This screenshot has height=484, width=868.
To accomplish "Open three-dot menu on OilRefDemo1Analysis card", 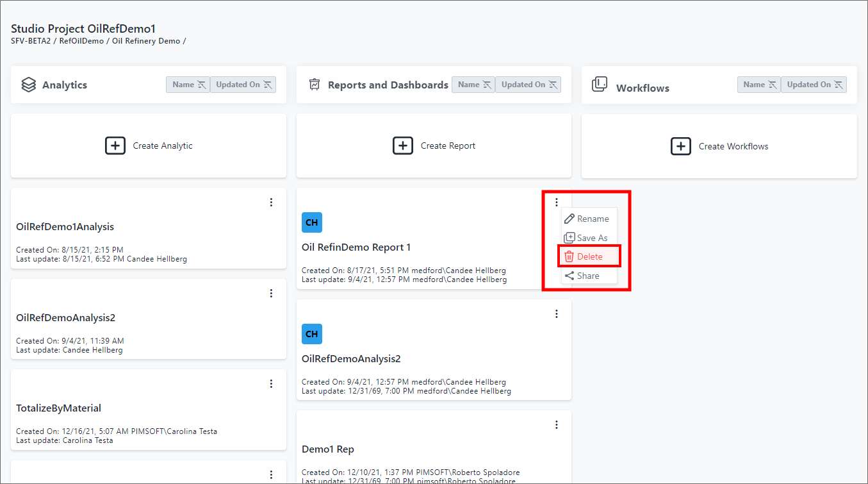I will click(271, 203).
